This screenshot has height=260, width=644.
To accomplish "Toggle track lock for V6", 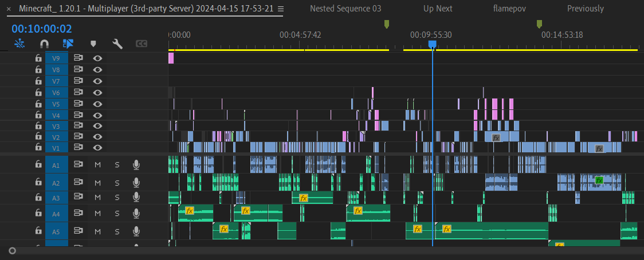I will pyautogui.click(x=38, y=92).
